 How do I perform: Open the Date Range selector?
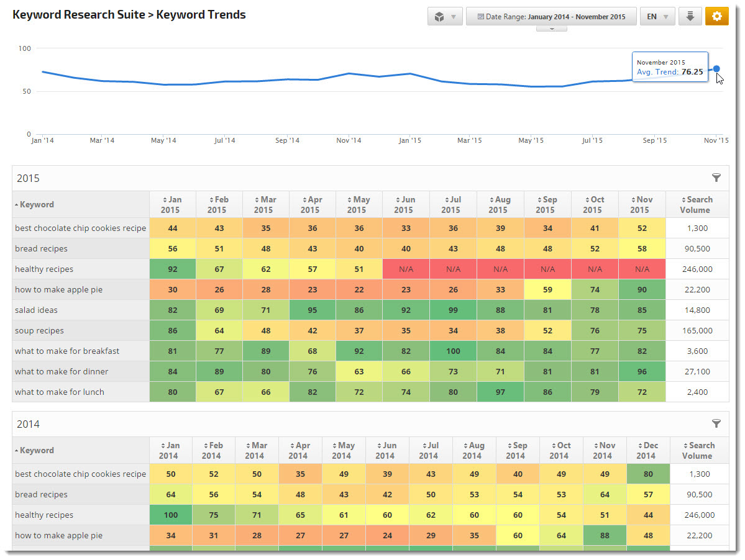coord(551,17)
